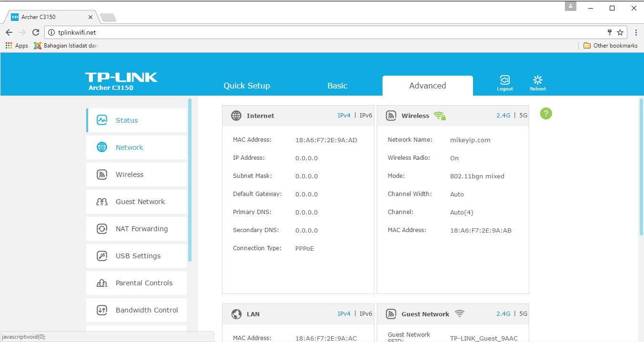
Task: Open the Chrome three-dot menu
Action: (636, 32)
